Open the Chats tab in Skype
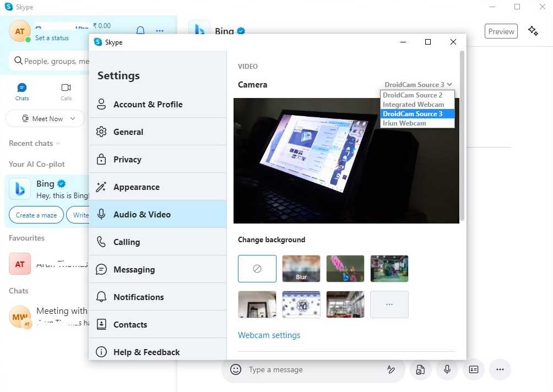Image resolution: width=553 pixels, height=392 pixels. (x=22, y=91)
